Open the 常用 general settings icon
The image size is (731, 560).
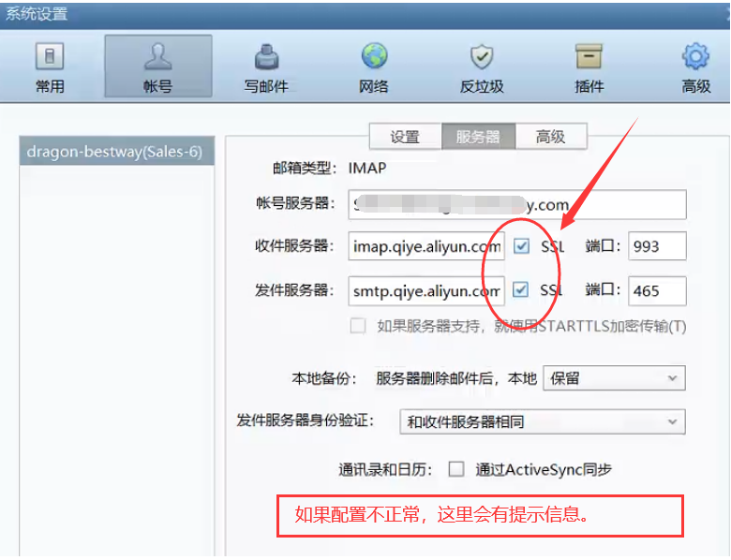coord(50,58)
